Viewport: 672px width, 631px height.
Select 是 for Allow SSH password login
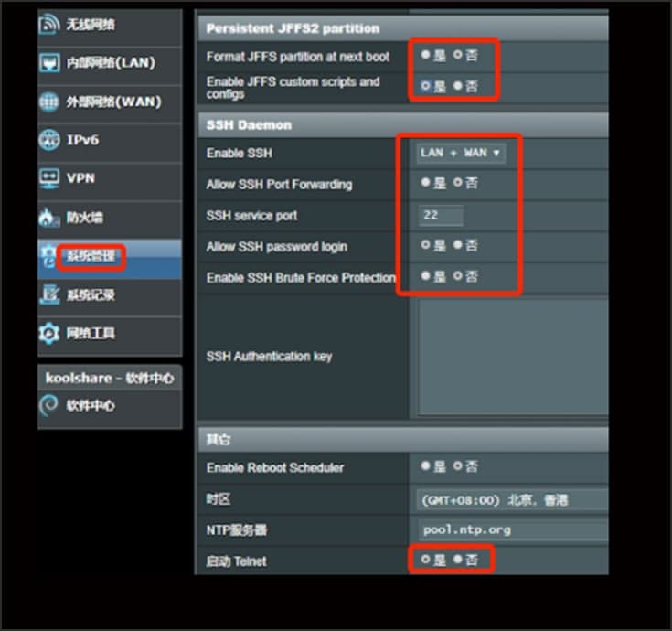coord(425,245)
